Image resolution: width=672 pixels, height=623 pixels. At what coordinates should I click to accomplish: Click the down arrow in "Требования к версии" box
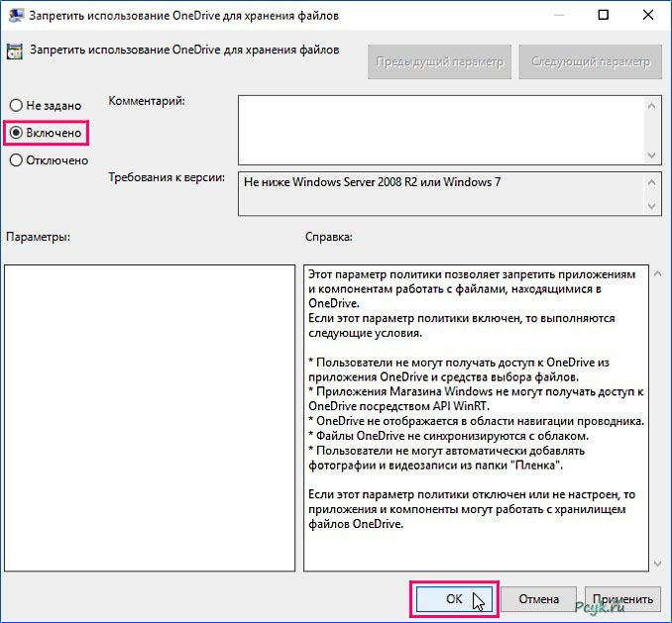coord(651,207)
